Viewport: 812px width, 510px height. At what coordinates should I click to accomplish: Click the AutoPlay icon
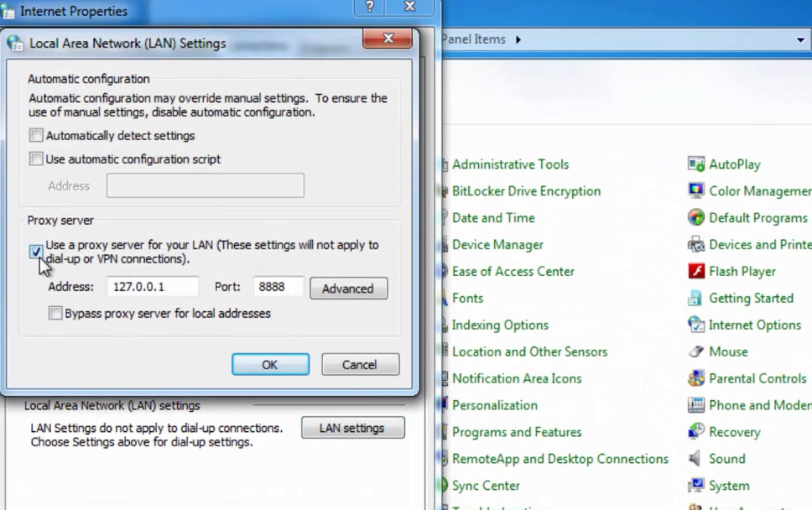(695, 164)
